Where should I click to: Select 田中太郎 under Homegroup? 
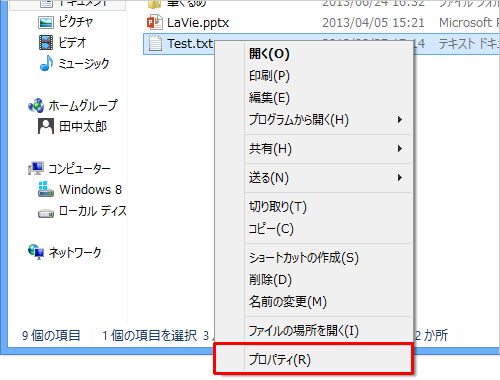point(83,126)
